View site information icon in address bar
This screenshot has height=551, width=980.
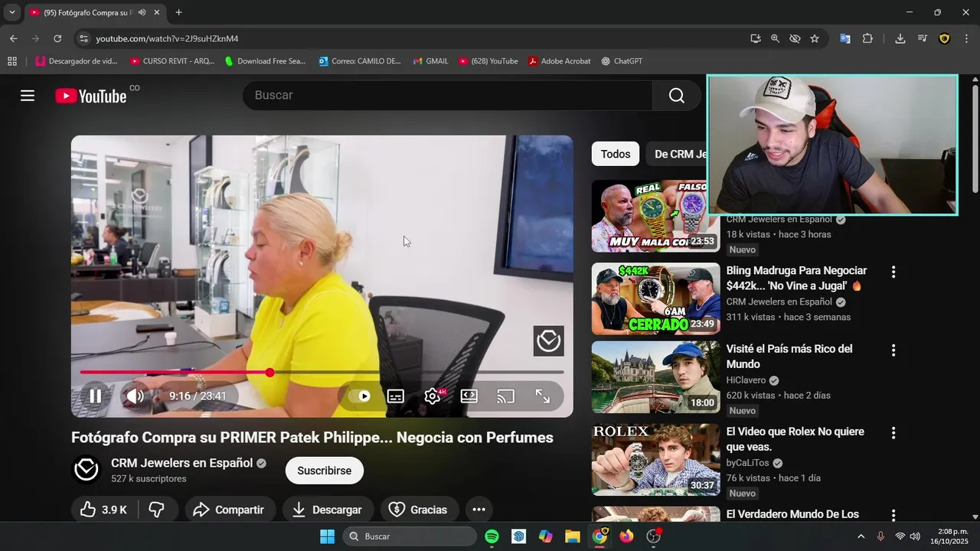point(83,38)
